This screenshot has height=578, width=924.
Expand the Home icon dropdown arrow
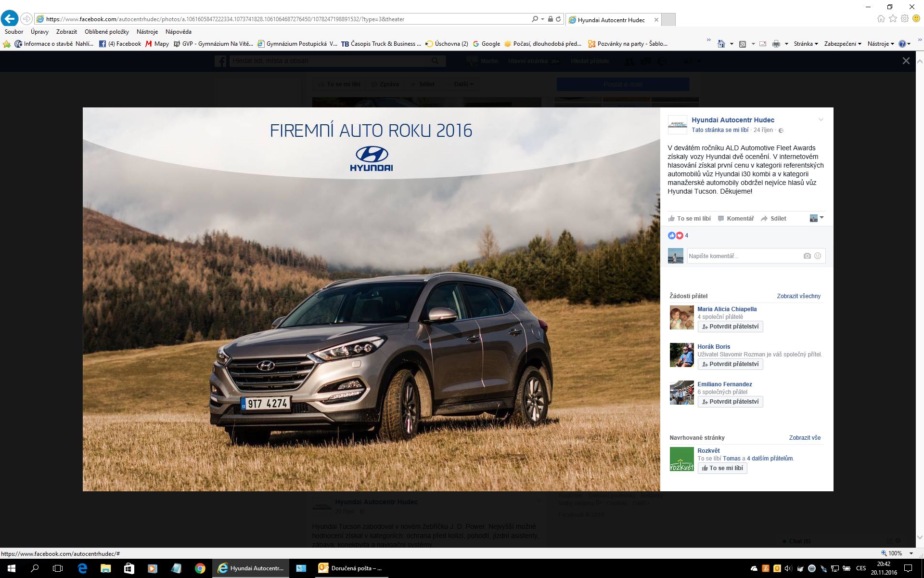coord(731,44)
